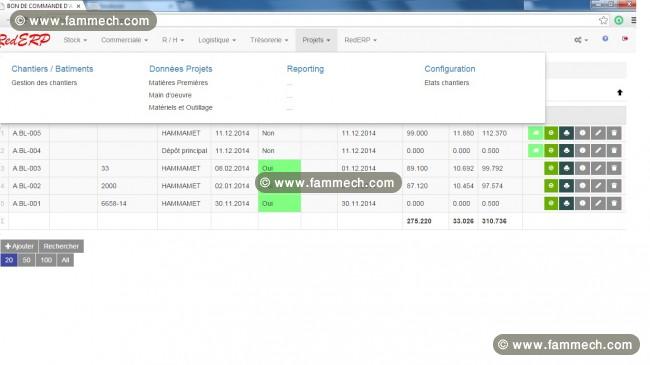Click the light green icon in row A.BL-004
Image resolution: width=650 pixels, height=365 pixels.
pos(535,151)
